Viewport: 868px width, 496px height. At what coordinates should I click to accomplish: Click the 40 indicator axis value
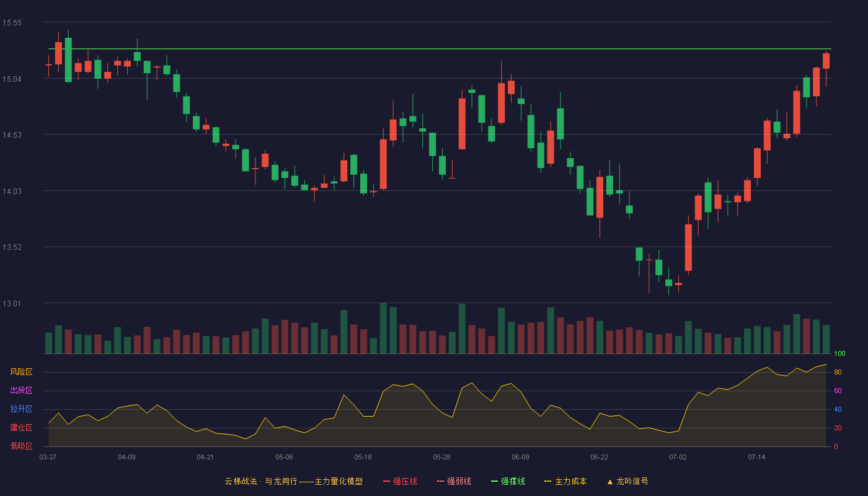[x=838, y=409]
